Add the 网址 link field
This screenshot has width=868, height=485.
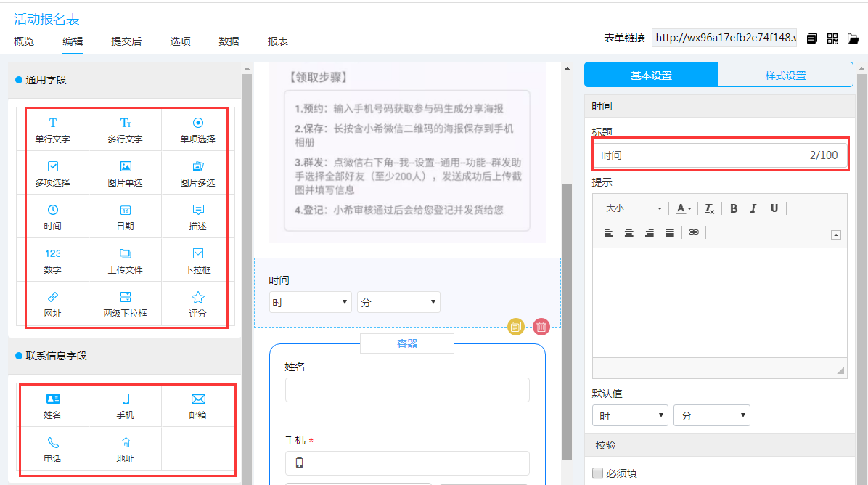pyautogui.click(x=52, y=304)
